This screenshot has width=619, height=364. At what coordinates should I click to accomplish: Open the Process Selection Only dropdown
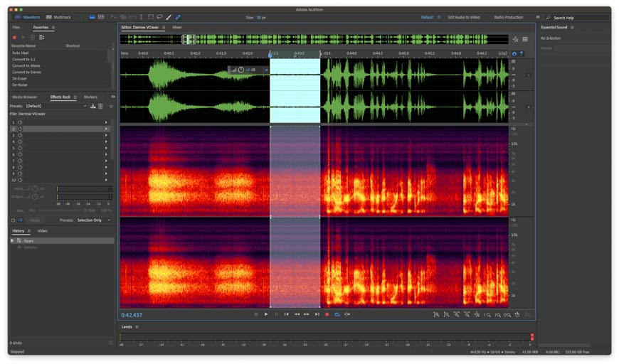tap(95, 220)
